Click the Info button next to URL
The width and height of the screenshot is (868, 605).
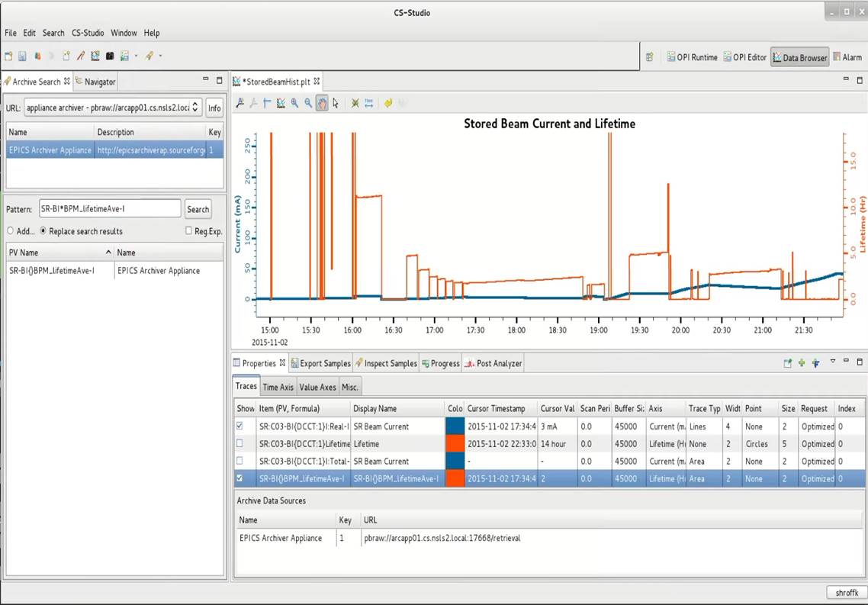pyautogui.click(x=215, y=108)
